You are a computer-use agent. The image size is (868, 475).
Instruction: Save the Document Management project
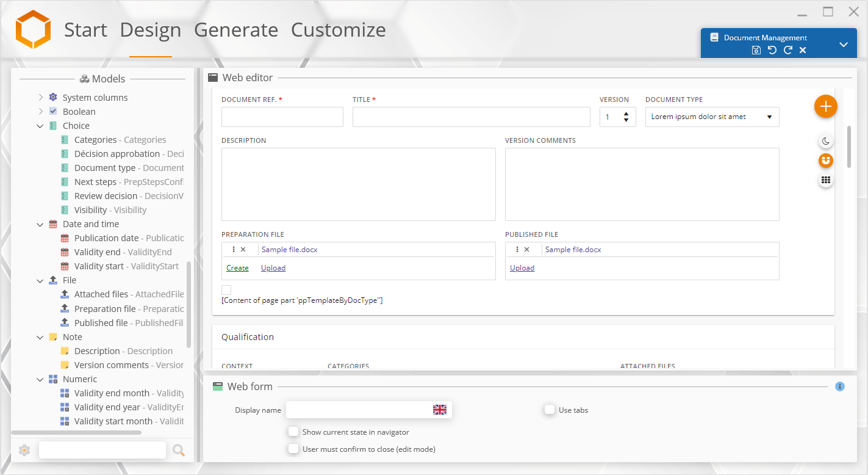point(756,50)
